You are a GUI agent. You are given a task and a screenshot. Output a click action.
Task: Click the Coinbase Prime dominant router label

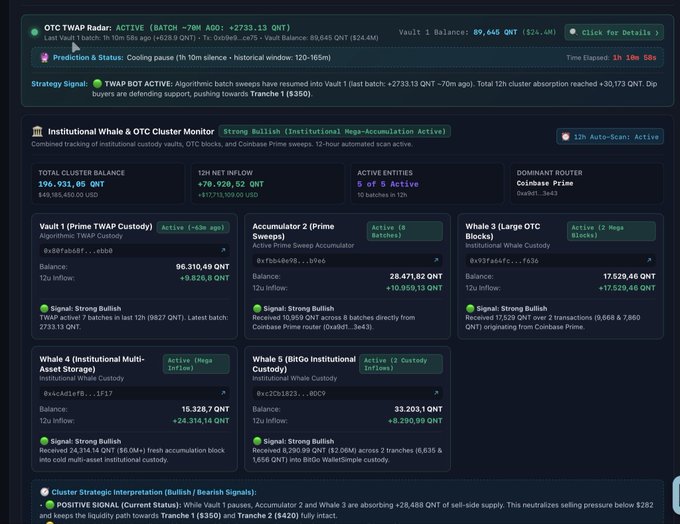[x=545, y=183]
